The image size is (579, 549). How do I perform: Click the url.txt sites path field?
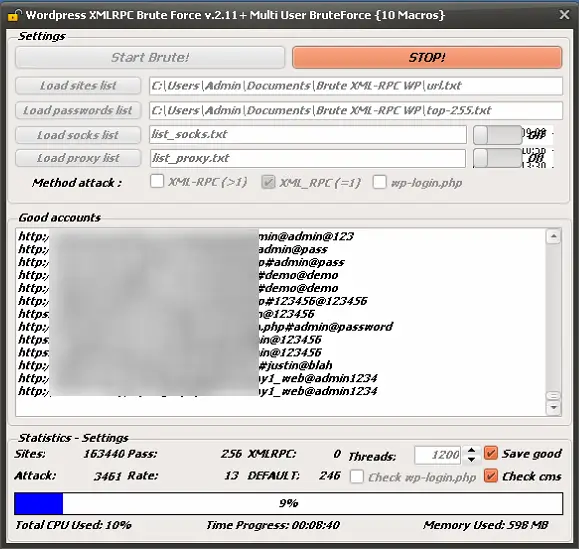click(x=356, y=86)
